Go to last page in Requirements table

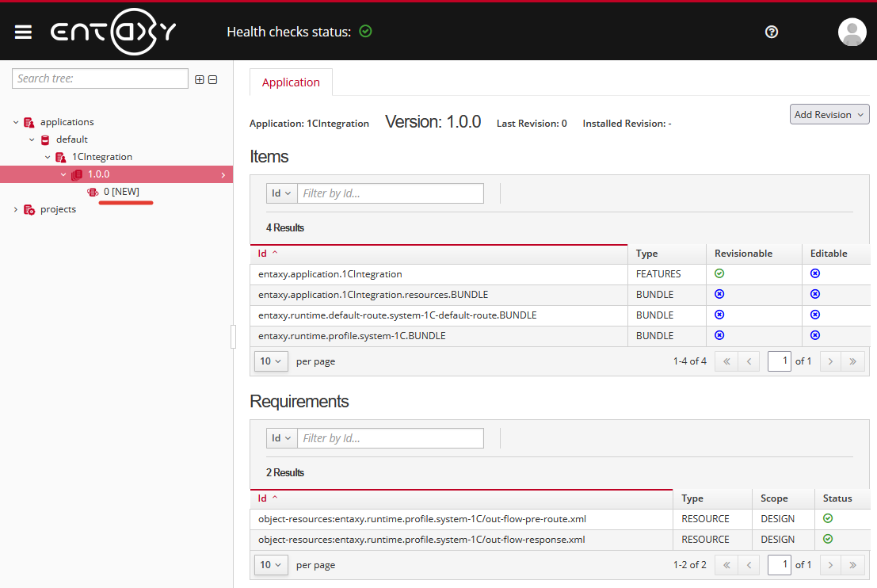852,565
